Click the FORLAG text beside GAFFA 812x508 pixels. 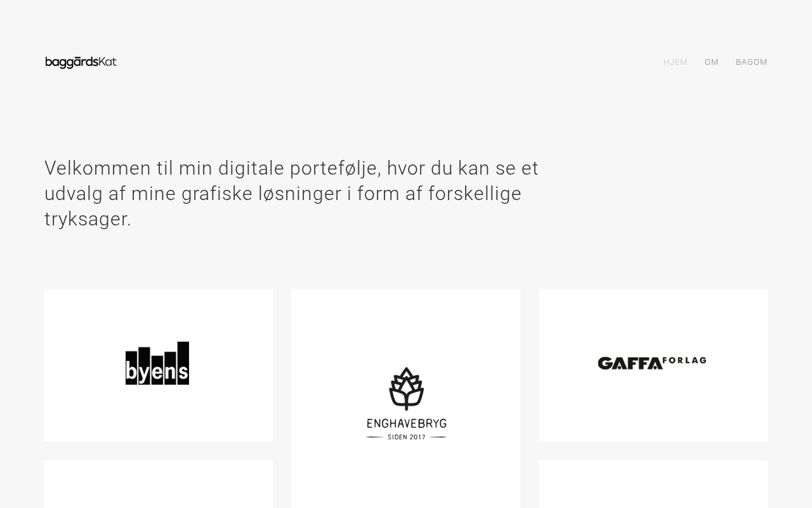click(684, 361)
